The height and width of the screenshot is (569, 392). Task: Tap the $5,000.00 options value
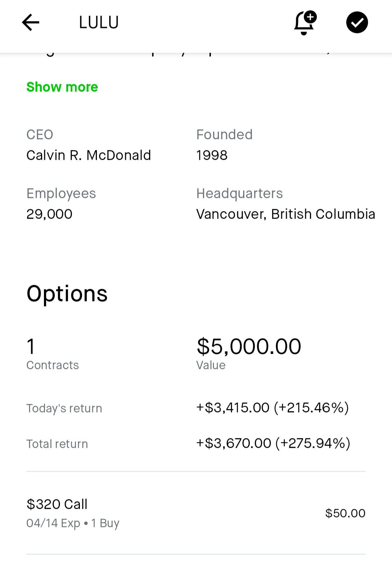click(249, 346)
